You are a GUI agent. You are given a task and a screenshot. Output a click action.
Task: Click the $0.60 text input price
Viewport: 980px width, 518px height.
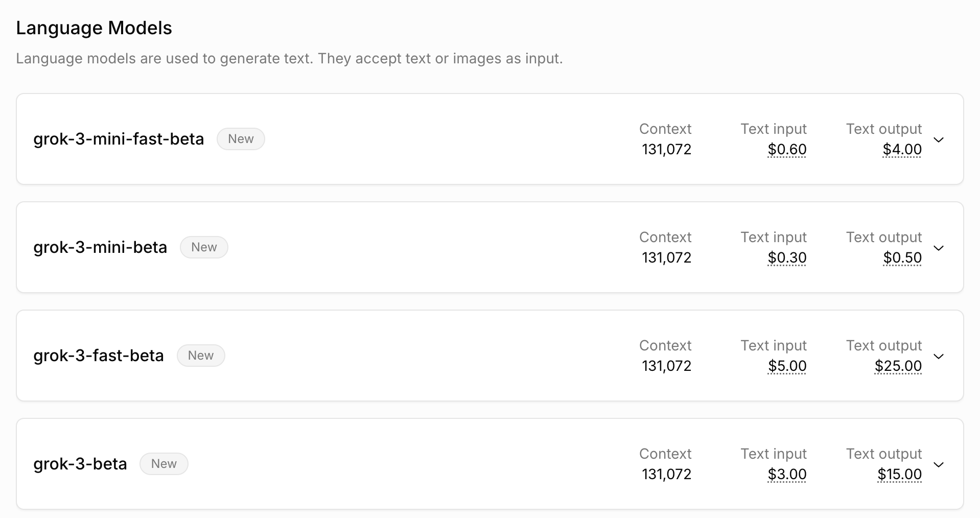pos(787,150)
